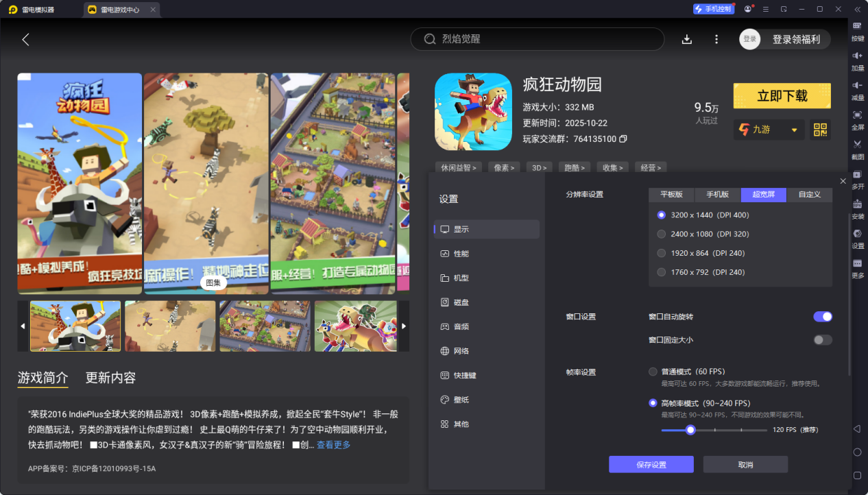Show the QR code for download

click(x=820, y=130)
